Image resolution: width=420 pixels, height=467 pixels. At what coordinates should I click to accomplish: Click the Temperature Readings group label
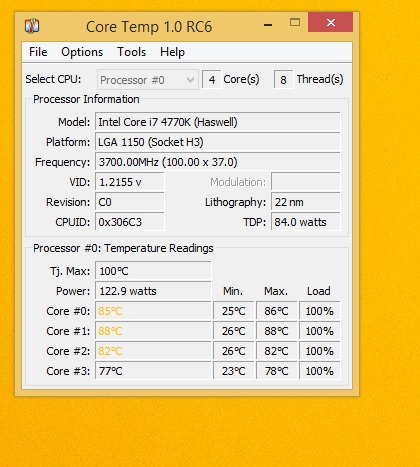click(x=123, y=248)
